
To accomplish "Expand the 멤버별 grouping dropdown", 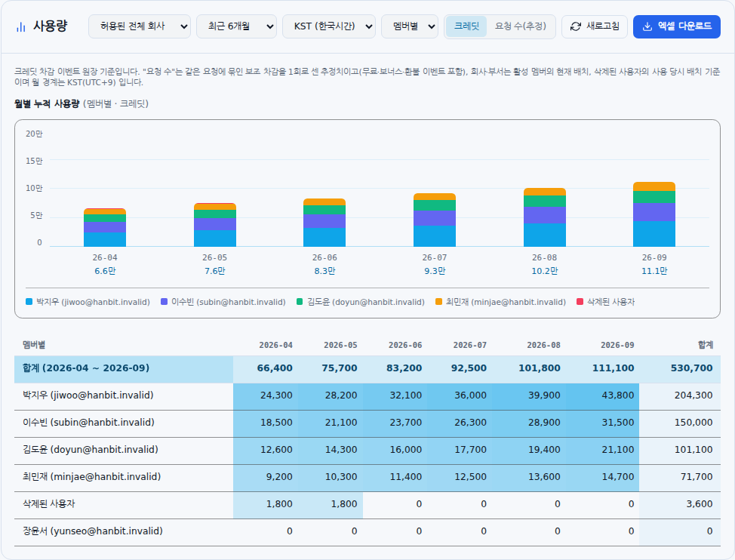I will [410, 26].
